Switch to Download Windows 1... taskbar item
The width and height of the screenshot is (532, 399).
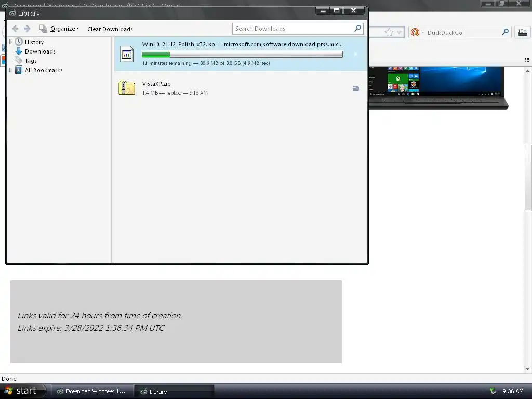click(91, 391)
